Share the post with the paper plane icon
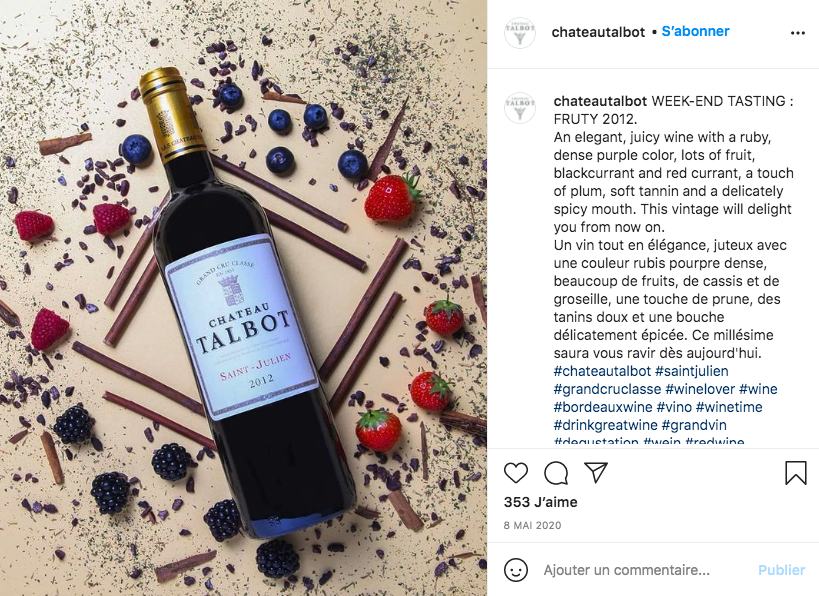The width and height of the screenshot is (819, 596). pos(595,472)
